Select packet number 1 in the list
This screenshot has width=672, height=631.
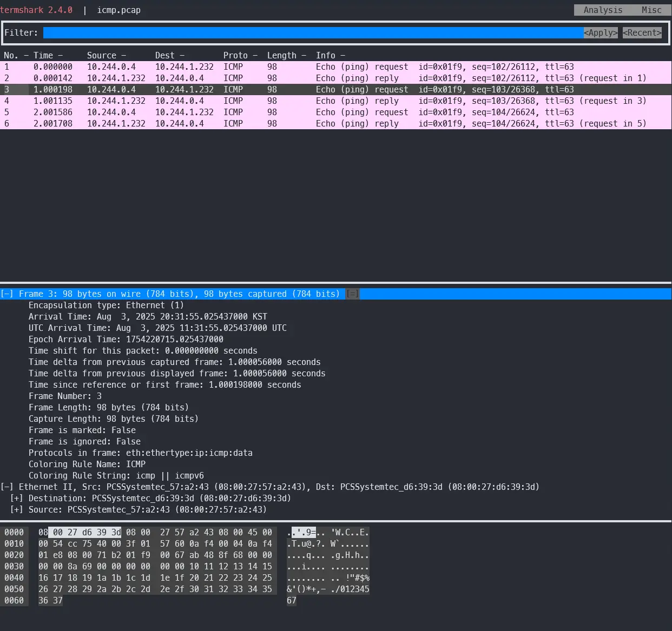click(335, 67)
